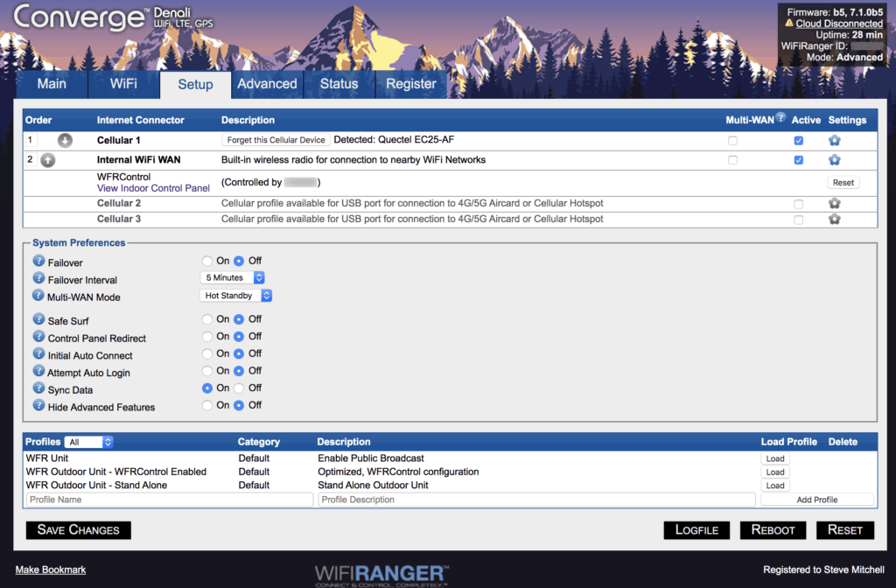This screenshot has width=896, height=588.
Task: Reboot the router
Action: (x=773, y=529)
